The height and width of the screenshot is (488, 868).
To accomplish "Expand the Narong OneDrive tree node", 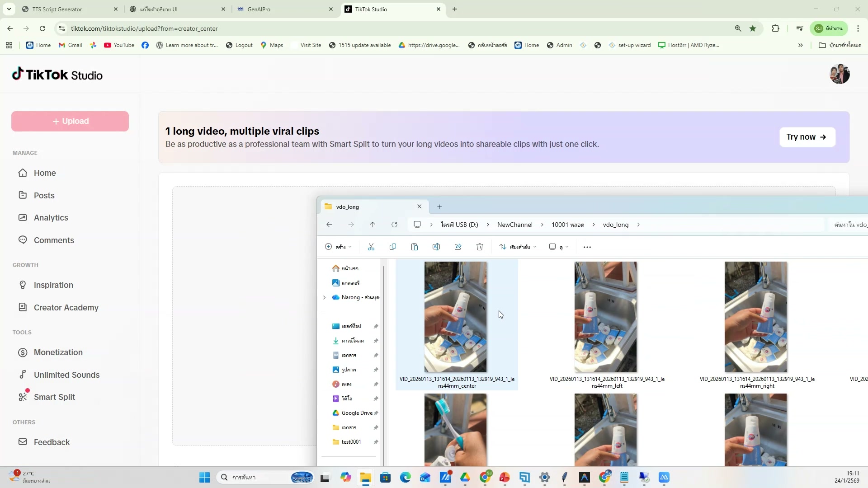I will coord(324,297).
